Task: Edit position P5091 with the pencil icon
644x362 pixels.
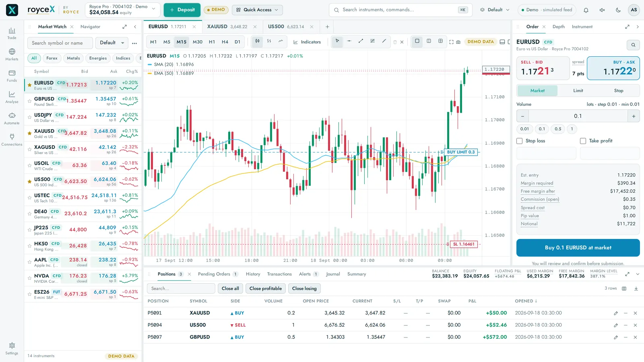Action: 615,313
